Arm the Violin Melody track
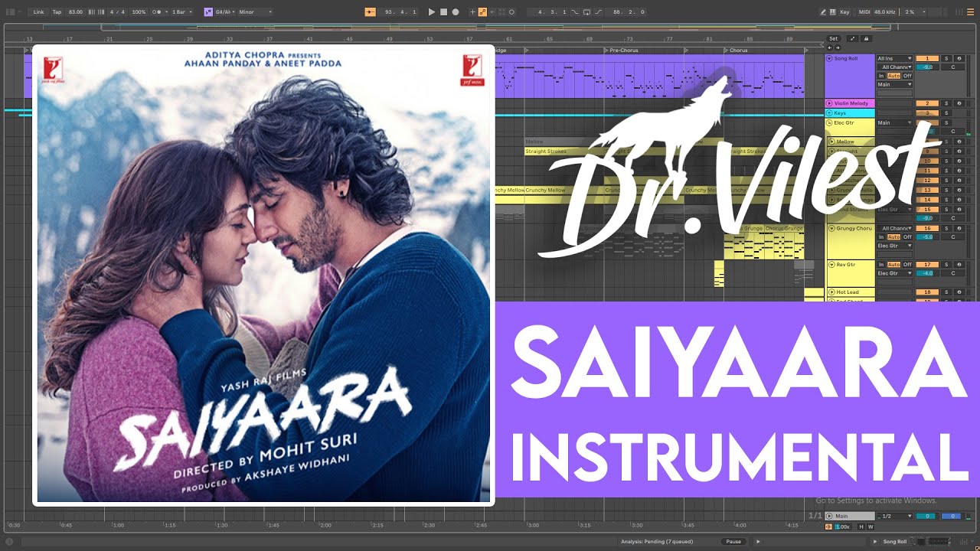 [959, 103]
